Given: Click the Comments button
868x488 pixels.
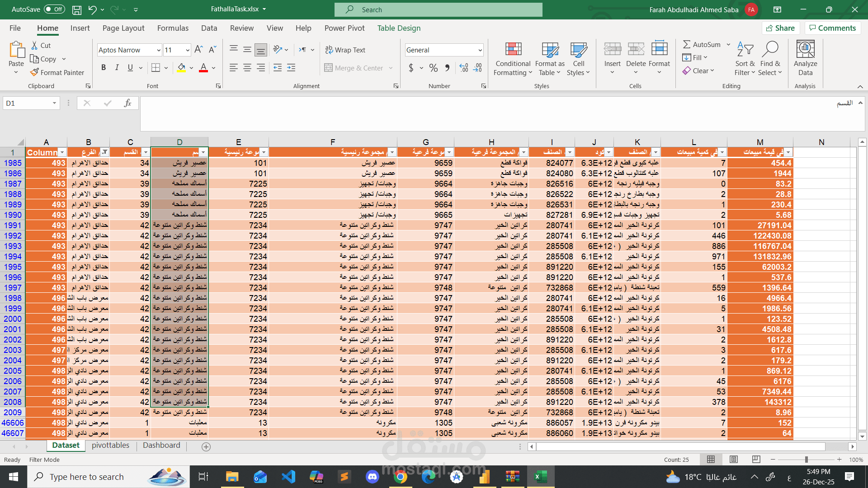Looking at the screenshot, I should (832, 28).
